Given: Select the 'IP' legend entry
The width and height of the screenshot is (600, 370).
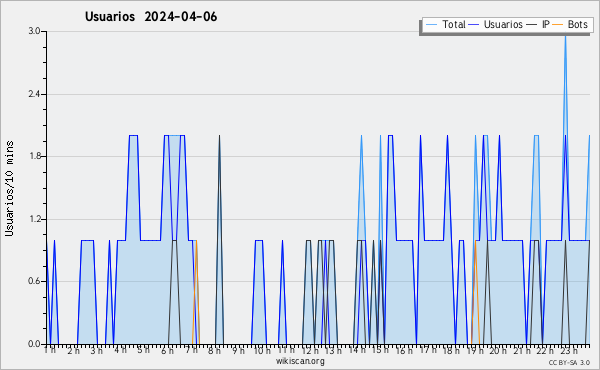Looking at the screenshot, I should point(538,24).
